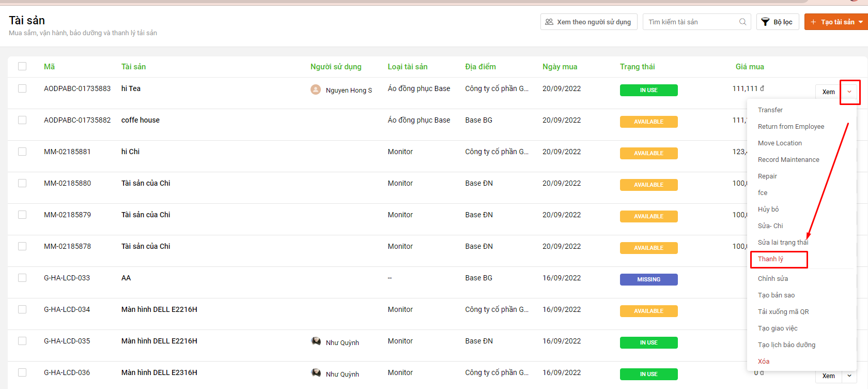Tick checkbox for MM-02185878
The width and height of the screenshot is (868, 389).
pos(22,246)
